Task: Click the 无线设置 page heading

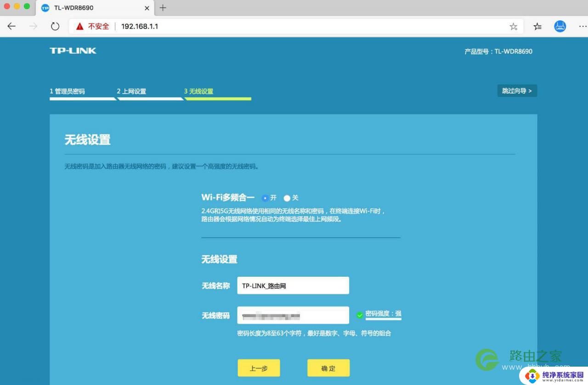Action: pyautogui.click(x=87, y=139)
